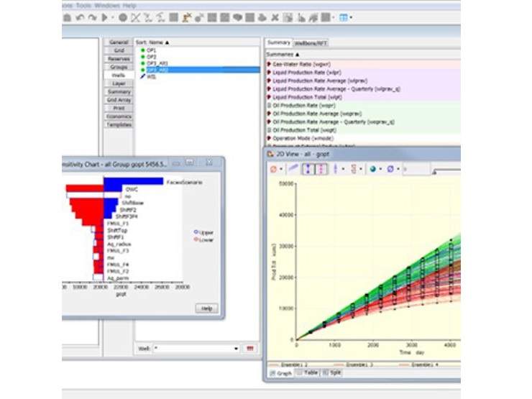This screenshot has height=399, width=532.
Task: Open the Well filter dropdown
Action: tap(236, 349)
